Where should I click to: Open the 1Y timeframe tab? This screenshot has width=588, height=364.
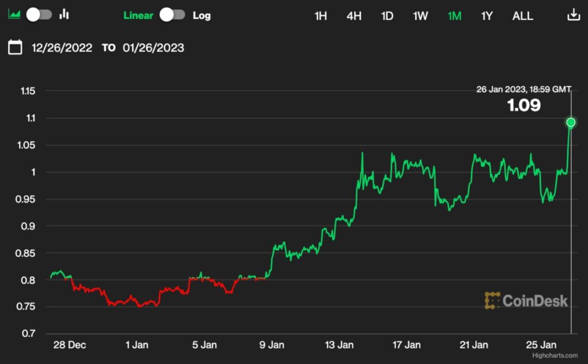(486, 16)
